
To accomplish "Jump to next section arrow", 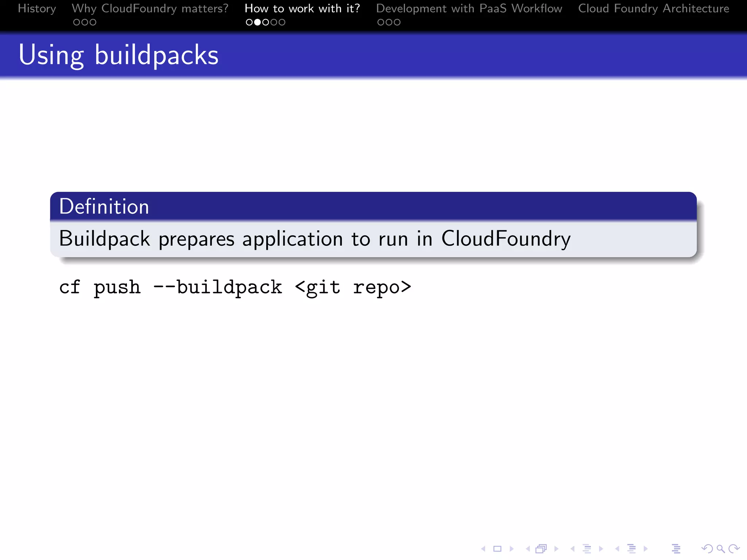I will coord(646,549).
